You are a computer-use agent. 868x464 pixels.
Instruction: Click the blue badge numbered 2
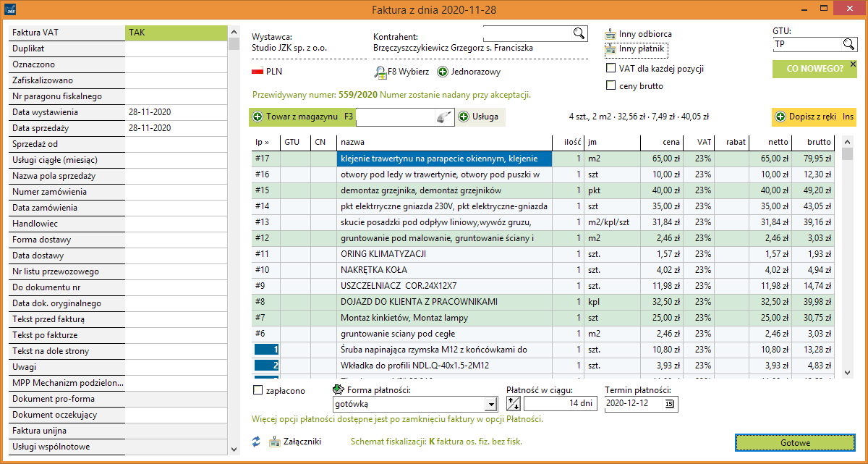click(x=266, y=366)
